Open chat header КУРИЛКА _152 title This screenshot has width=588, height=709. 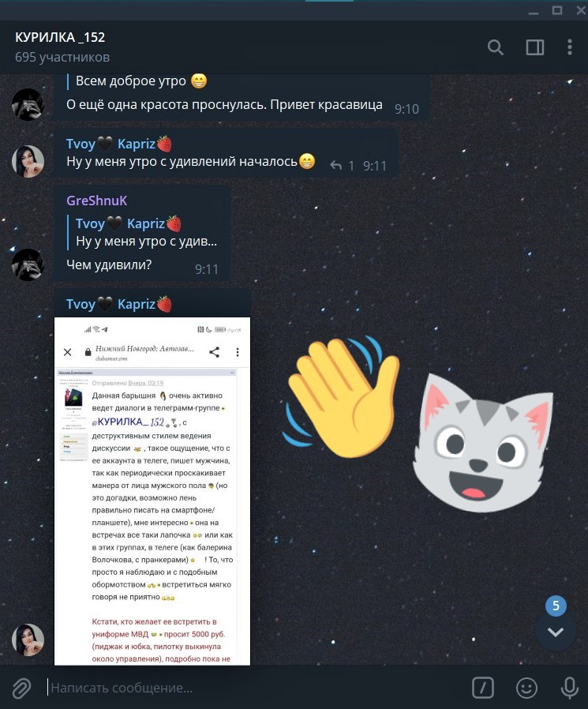point(60,37)
